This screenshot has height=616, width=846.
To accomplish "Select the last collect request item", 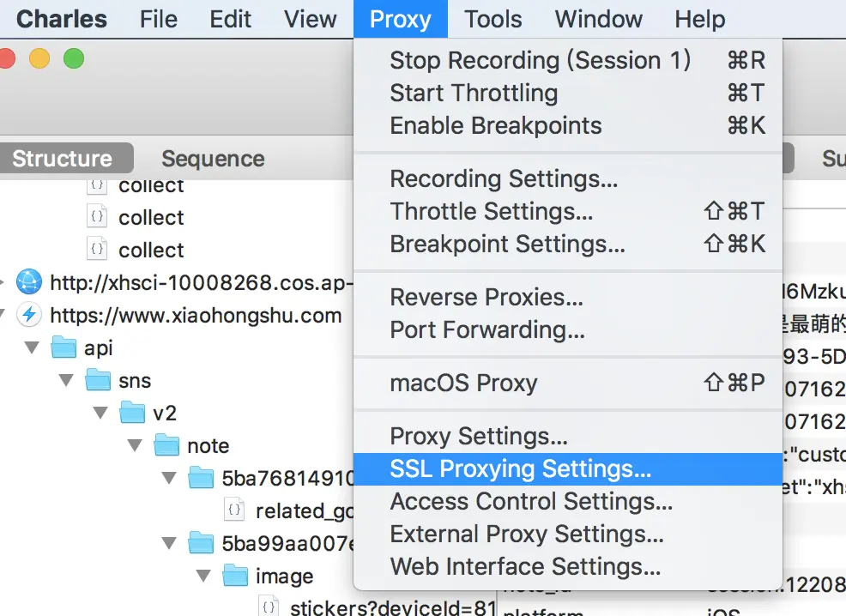I will pos(151,250).
